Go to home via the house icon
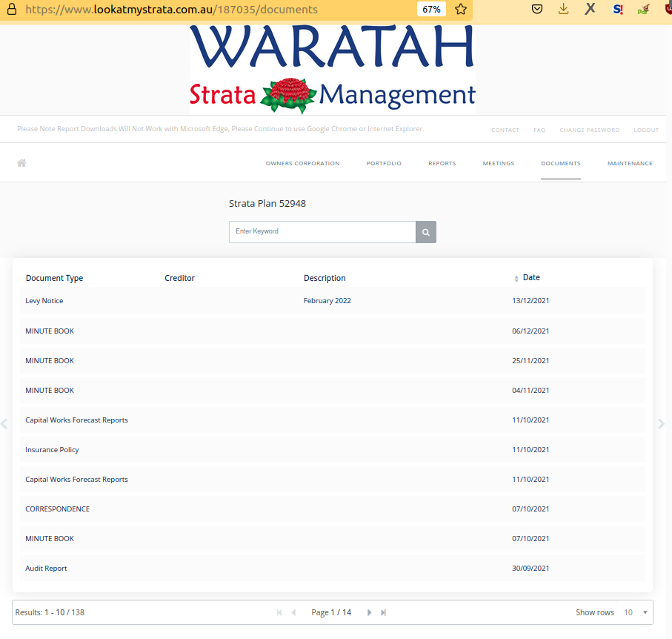This screenshot has width=672, height=639. point(22,163)
